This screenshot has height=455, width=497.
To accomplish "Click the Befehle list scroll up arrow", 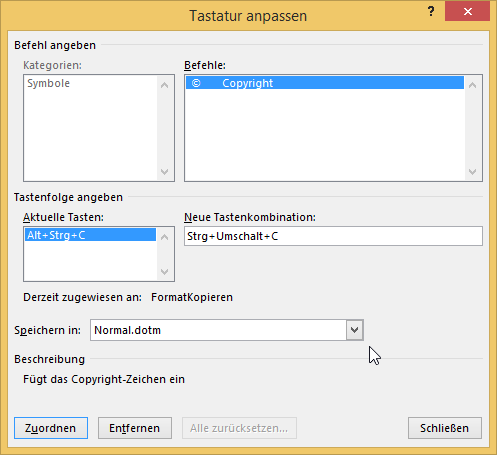I will pyautogui.click(x=472, y=85).
